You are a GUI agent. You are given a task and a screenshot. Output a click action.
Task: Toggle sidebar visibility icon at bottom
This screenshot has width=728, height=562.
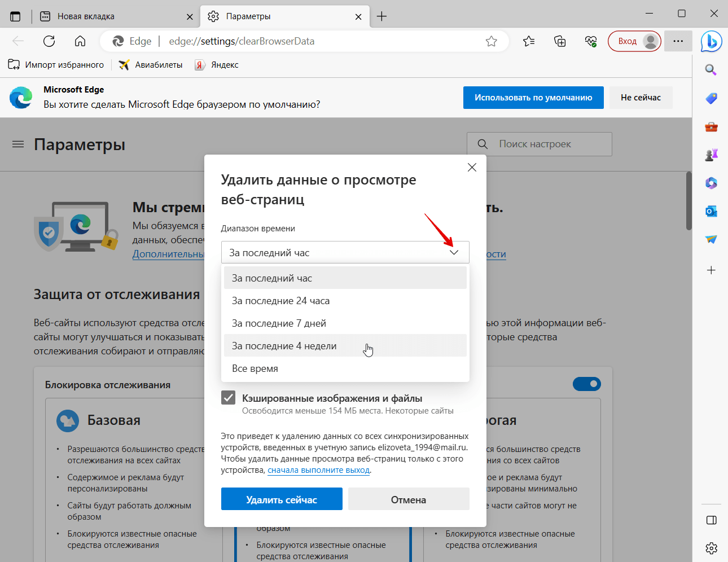pos(711,520)
